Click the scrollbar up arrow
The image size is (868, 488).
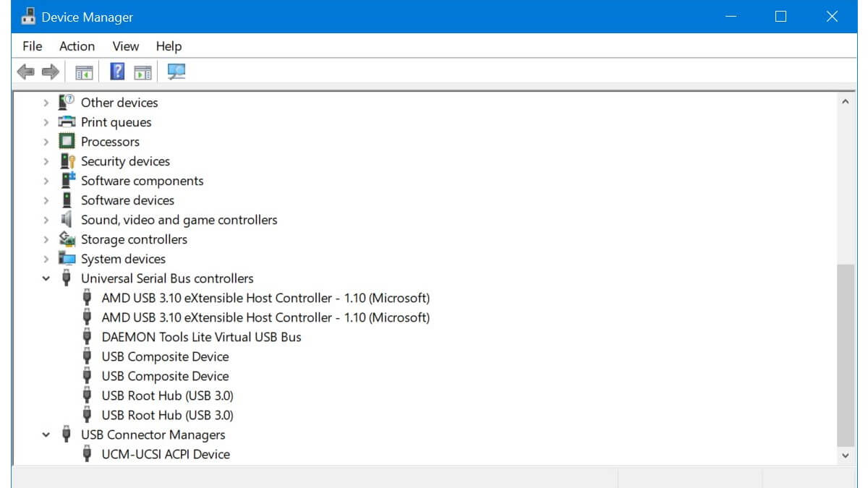845,103
